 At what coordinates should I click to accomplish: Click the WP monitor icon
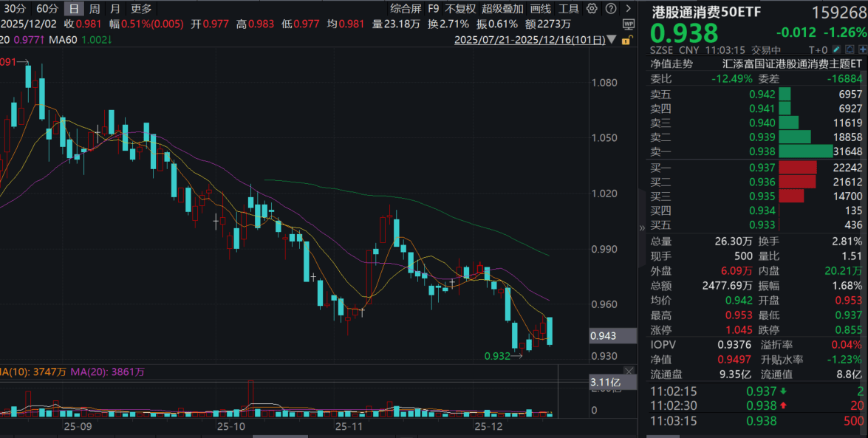pos(628,24)
